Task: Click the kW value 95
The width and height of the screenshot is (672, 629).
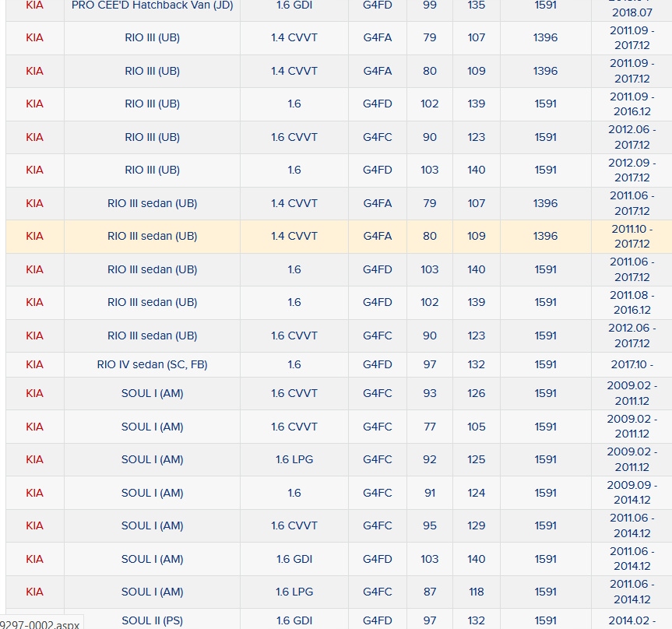Action: point(429,525)
